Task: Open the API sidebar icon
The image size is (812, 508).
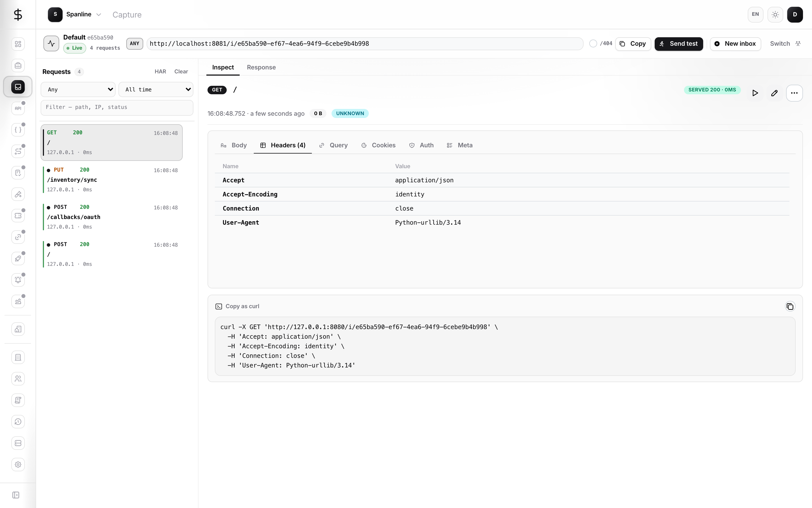Action: [18, 108]
